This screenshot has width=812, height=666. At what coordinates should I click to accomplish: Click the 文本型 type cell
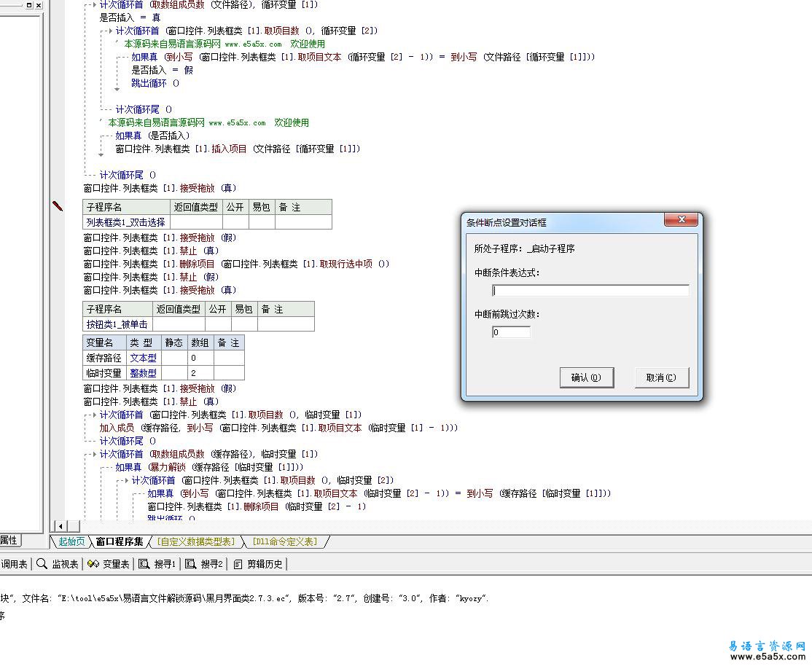point(144,358)
